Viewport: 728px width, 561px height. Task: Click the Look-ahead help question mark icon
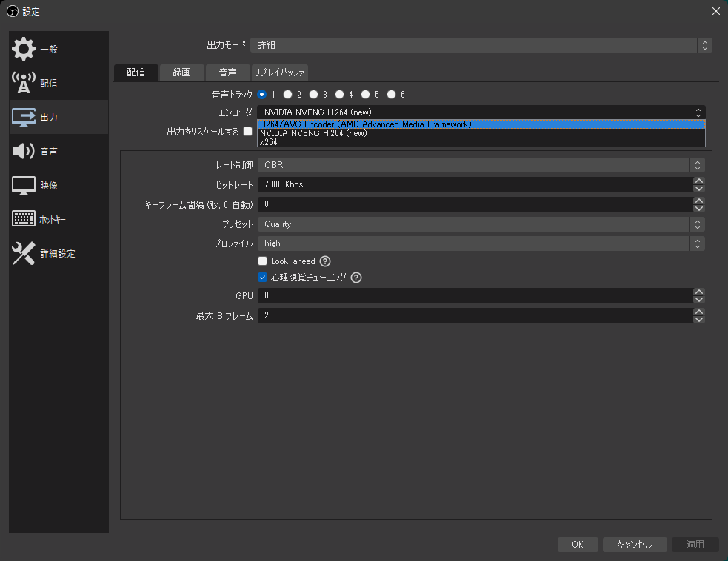(325, 261)
